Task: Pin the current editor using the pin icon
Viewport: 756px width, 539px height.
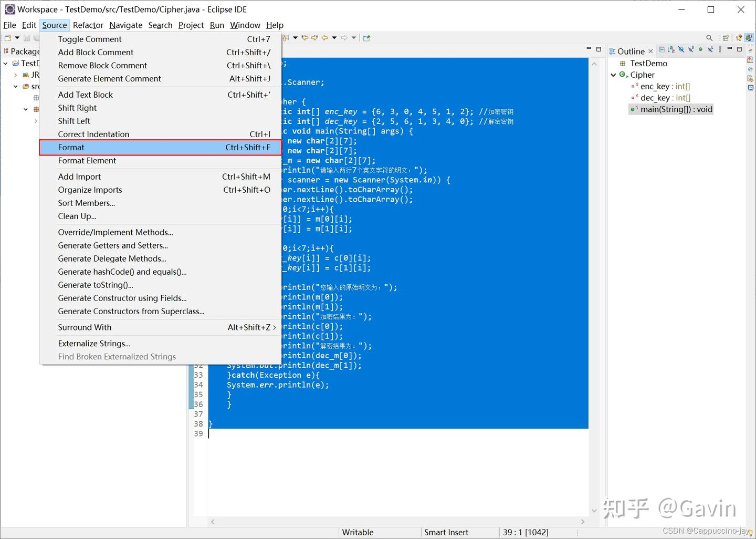Action: point(365,38)
